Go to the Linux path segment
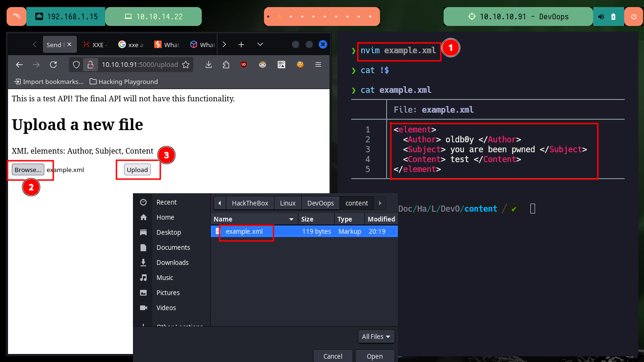This screenshot has height=362, width=644. coord(288,203)
